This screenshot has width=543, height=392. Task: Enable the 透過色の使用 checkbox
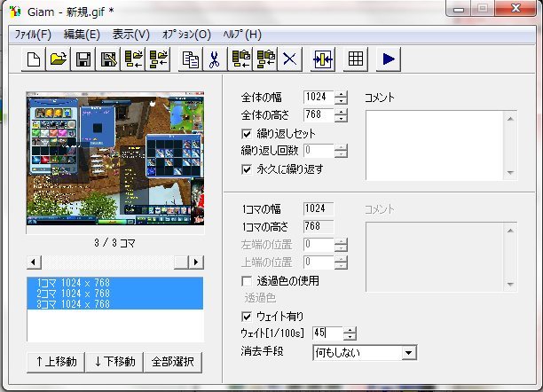247,281
